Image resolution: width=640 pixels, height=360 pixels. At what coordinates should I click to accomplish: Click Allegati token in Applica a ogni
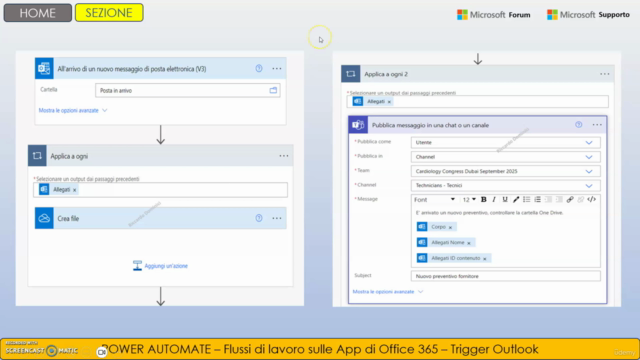click(58, 189)
